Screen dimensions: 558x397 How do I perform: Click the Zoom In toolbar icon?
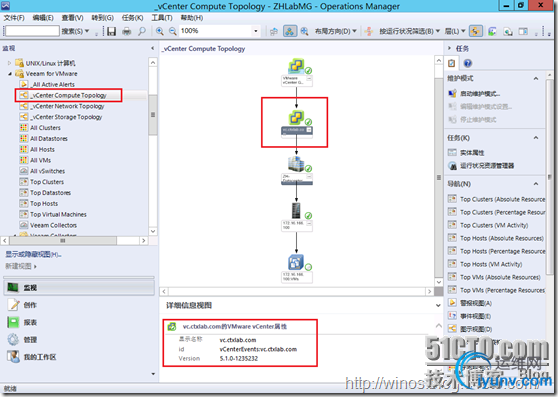tap(160, 31)
